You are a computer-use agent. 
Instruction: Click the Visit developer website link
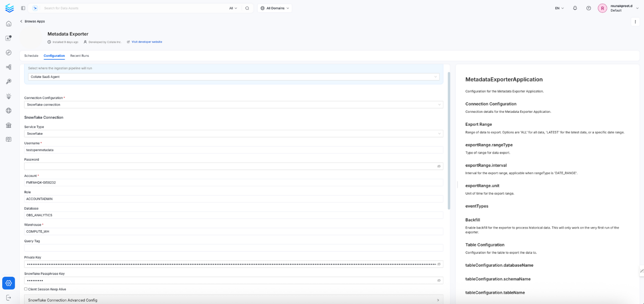(x=146, y=42)
